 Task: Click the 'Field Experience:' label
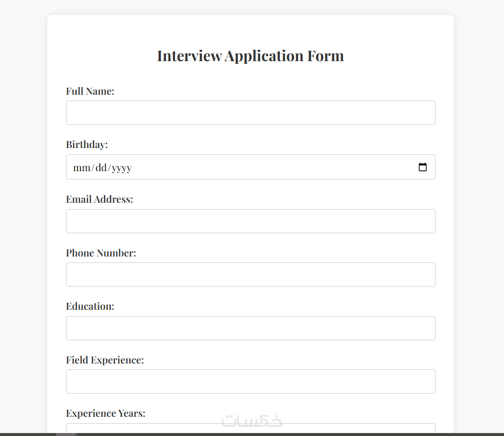point(105,360)
